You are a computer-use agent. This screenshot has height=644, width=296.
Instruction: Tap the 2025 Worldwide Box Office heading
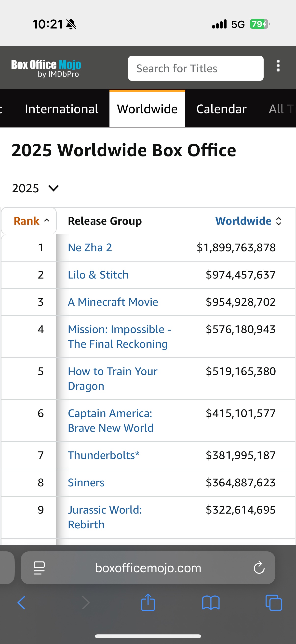coord(124,150)
